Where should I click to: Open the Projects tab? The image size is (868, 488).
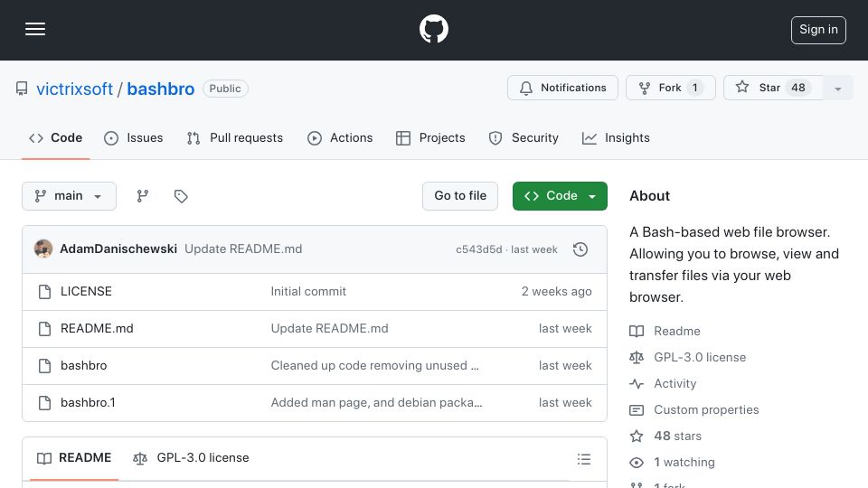430,137
